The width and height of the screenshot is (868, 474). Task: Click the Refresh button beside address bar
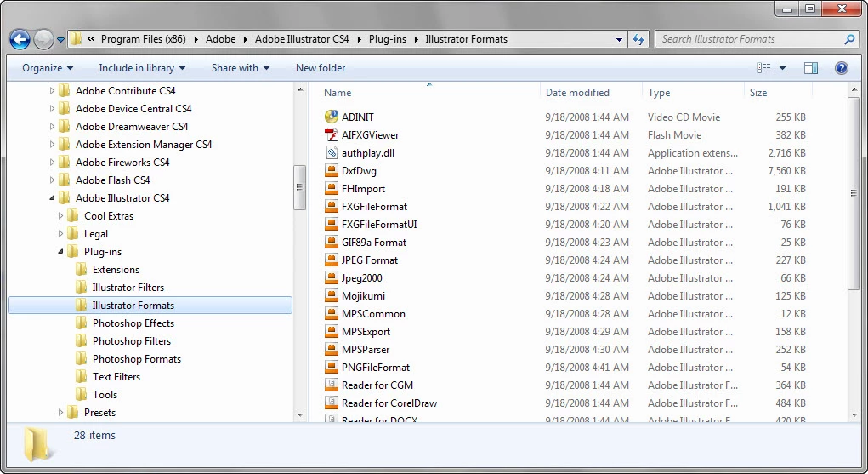coord(638,39)
